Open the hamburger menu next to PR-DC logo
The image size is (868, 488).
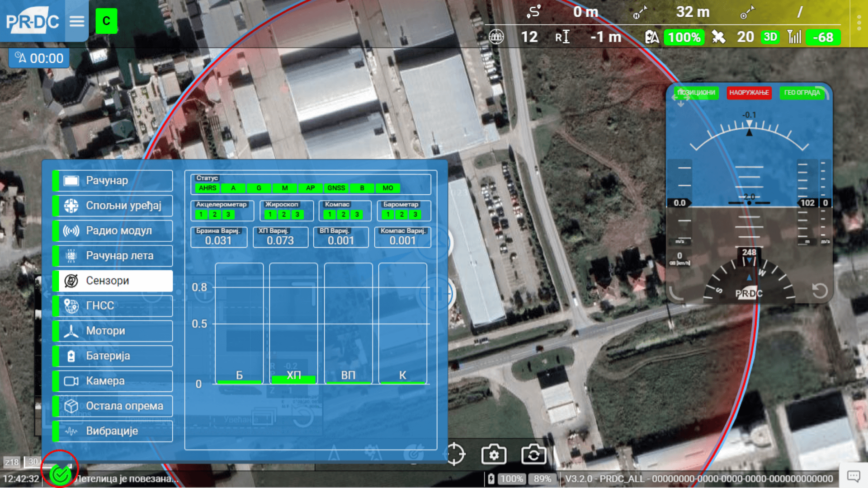tap(77, 21)
